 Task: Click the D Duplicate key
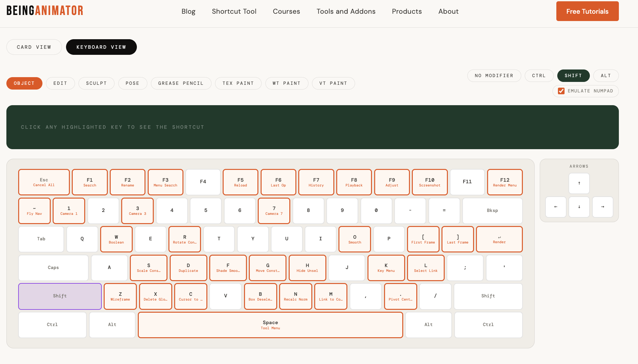click(x=189, y=268)
